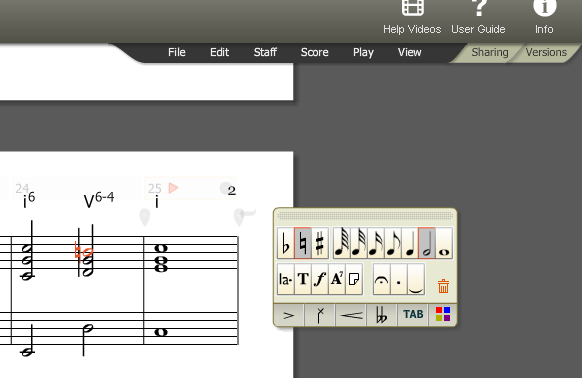Choose the 64th note duration

341,243
